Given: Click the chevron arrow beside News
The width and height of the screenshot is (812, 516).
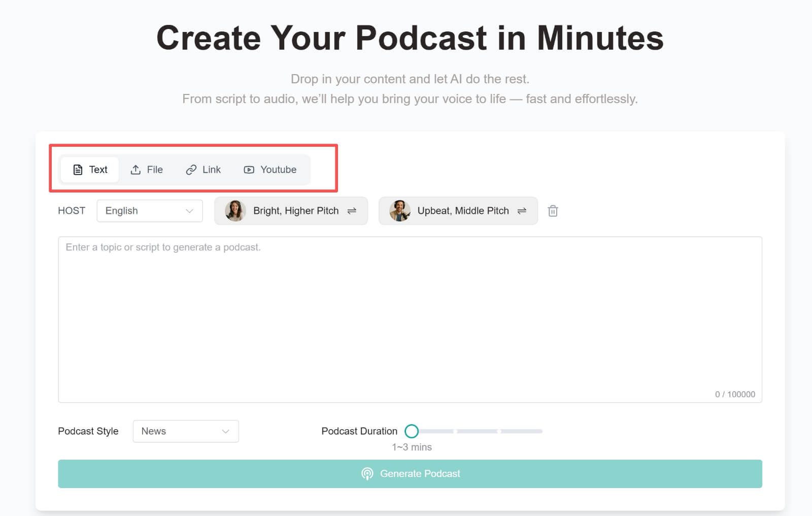Looking at the screenshot, I should [x=225, y=431].
